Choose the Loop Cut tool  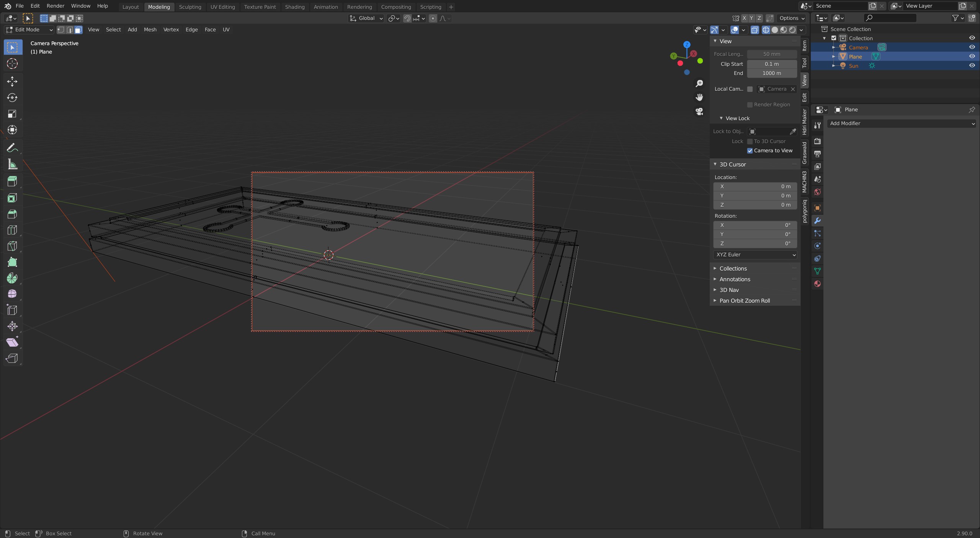pyautogui.click(x=12, y=230)
